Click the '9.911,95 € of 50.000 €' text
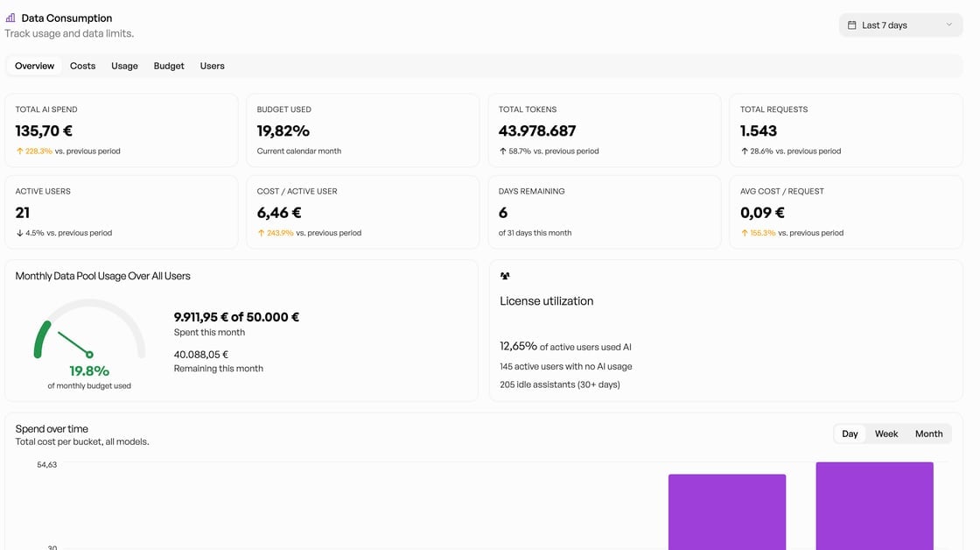Screen dimensions: 980x550 (236, 317)
